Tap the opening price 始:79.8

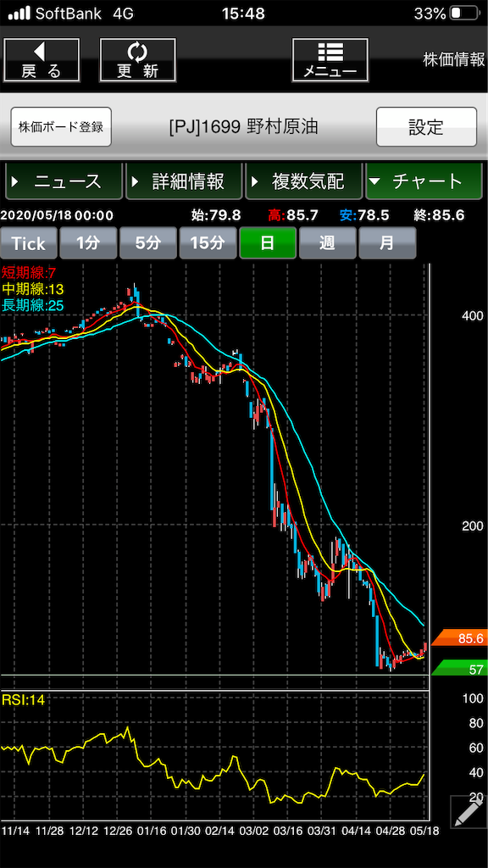pos(216,215)
